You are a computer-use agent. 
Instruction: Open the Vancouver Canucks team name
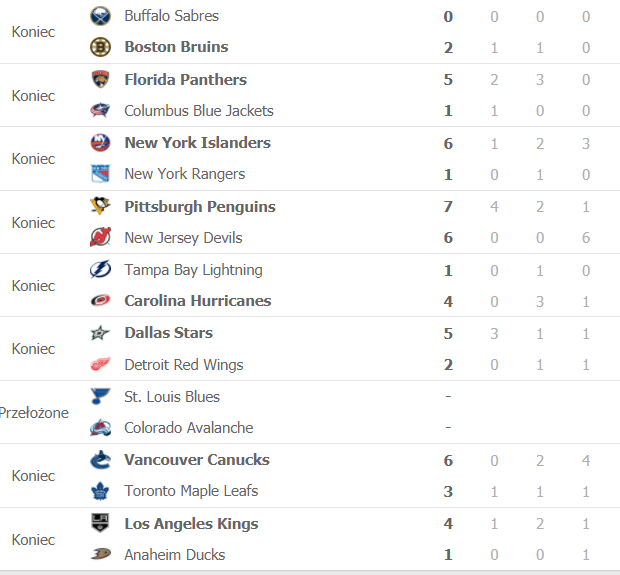pyautogui.click(x=197, y=460)
